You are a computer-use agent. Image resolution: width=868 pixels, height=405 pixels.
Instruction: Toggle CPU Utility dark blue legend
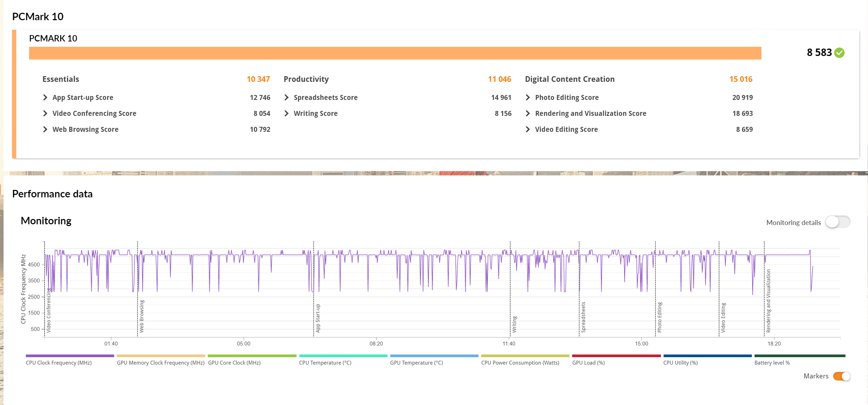point(708,356)
